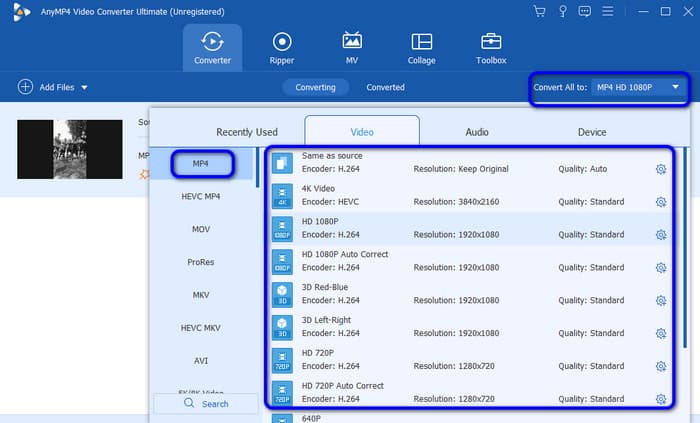Choose the 3D Left-Right preset title
The image size is (700, 423).
326,320
